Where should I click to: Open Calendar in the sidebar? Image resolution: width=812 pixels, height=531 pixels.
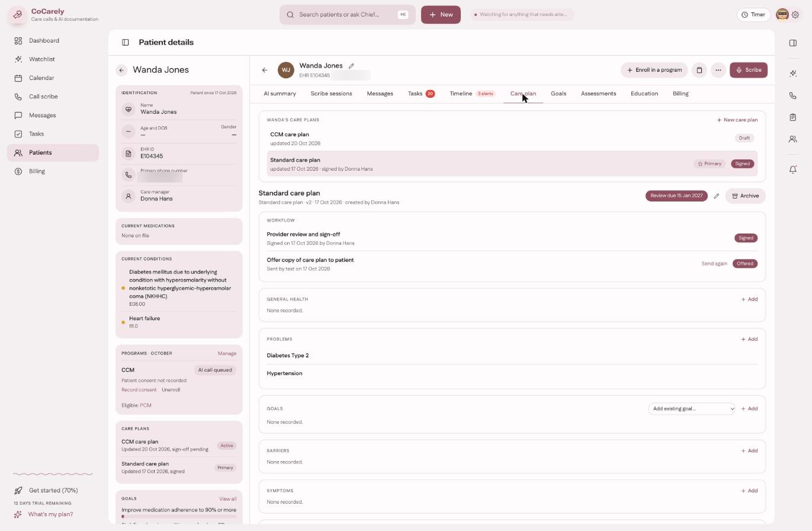pyautogui.click(x=53, y=78)
